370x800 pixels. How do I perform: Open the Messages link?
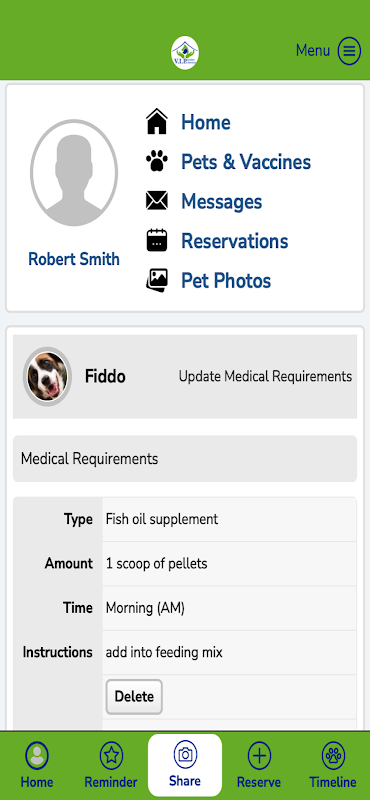click(x=221, y=201)
